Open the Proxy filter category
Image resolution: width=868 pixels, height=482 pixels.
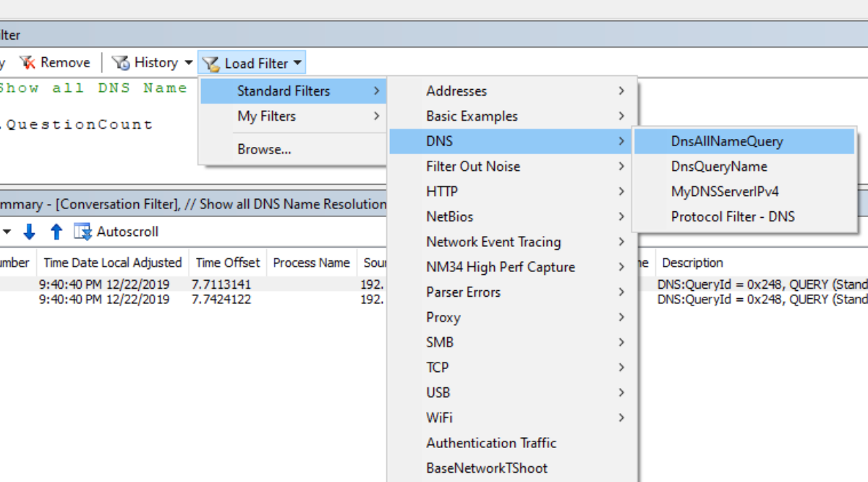click(512, 317)
